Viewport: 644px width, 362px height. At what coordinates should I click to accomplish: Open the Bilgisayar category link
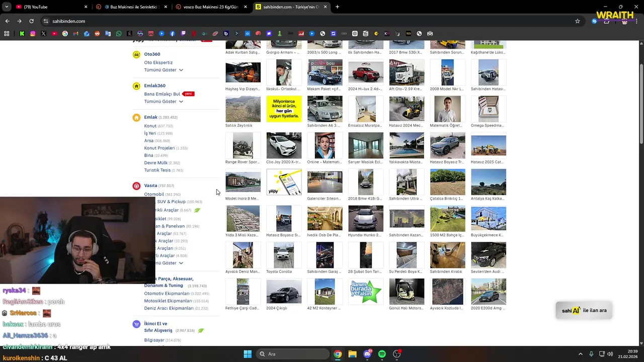pos(154,340)
